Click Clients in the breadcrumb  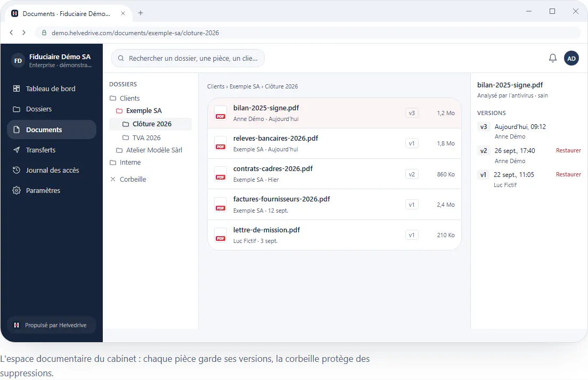pyautogui.click(x=216, y=86)
